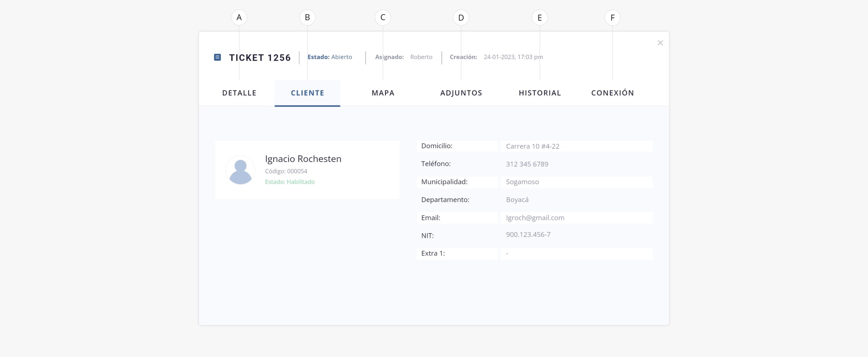Click annotation marker B

[x=307, y=18]
